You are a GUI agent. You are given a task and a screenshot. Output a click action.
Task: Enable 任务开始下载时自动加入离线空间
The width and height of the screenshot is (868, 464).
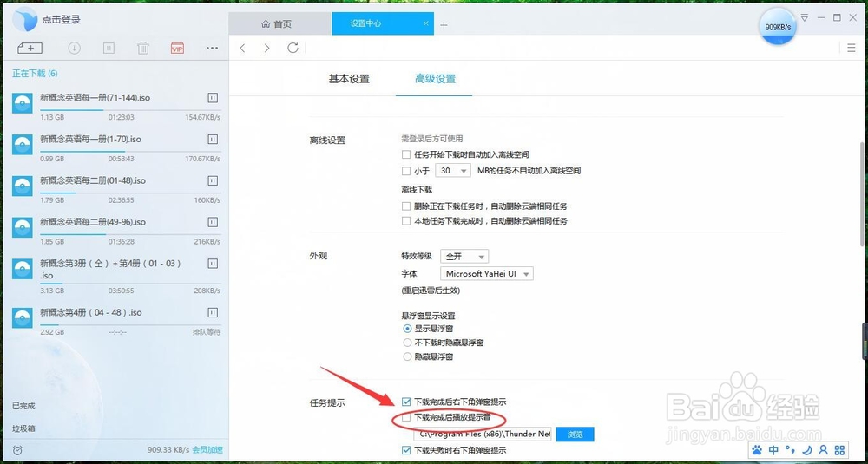point(406,155)
